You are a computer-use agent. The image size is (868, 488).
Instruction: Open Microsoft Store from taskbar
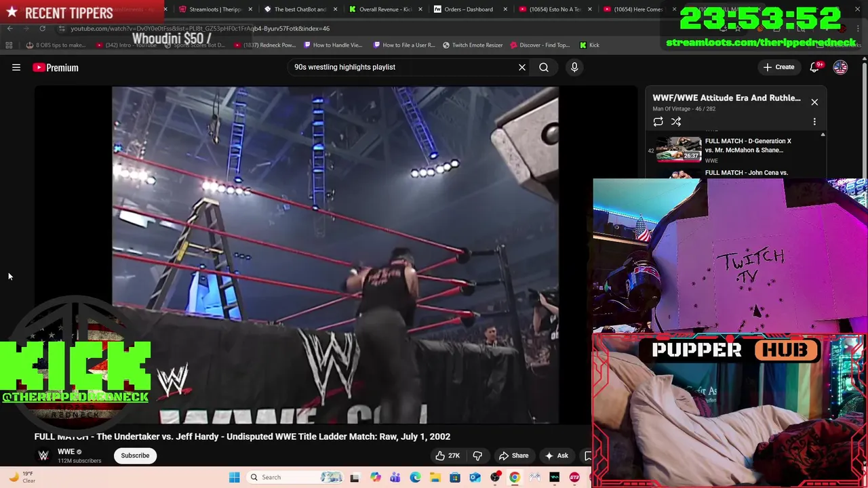click(455, 477)
